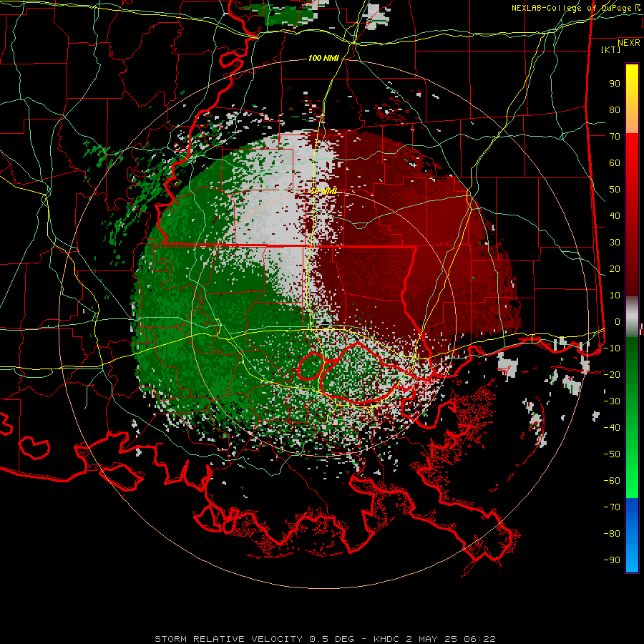Image resolution: width=644 pixels, height=644 pixels.
Task: Click the 50 NMI range ring label
Action: [323, 191]
